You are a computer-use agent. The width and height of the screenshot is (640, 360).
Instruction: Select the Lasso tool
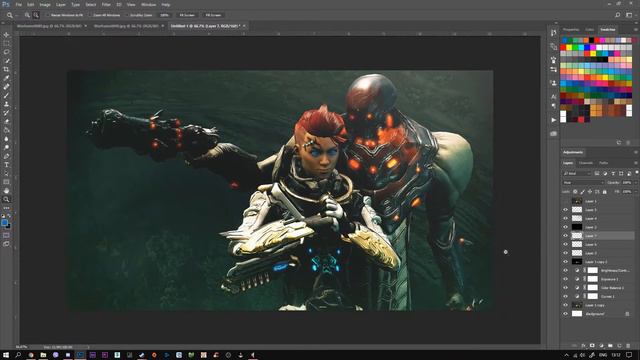pos(6,52)
